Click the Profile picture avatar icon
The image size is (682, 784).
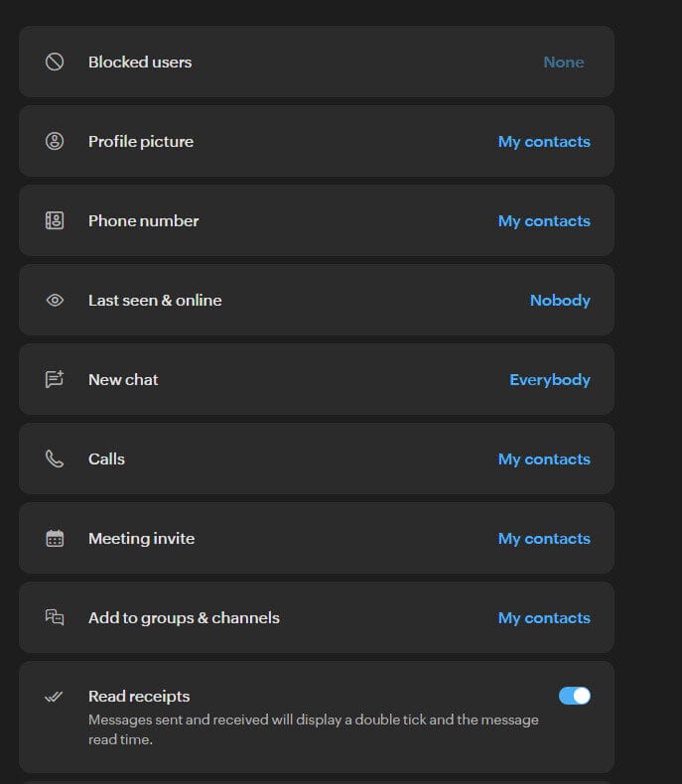point(55,141)
